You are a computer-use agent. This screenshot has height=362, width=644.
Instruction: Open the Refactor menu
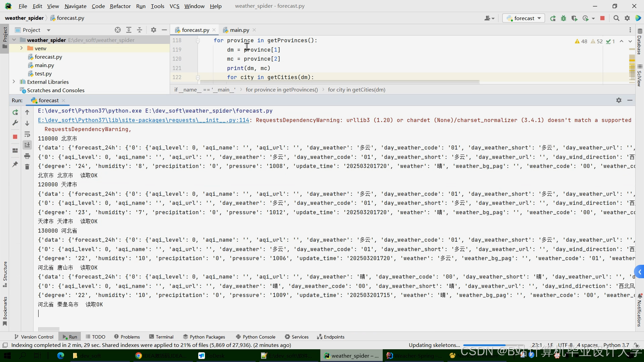tap(120, 6)
